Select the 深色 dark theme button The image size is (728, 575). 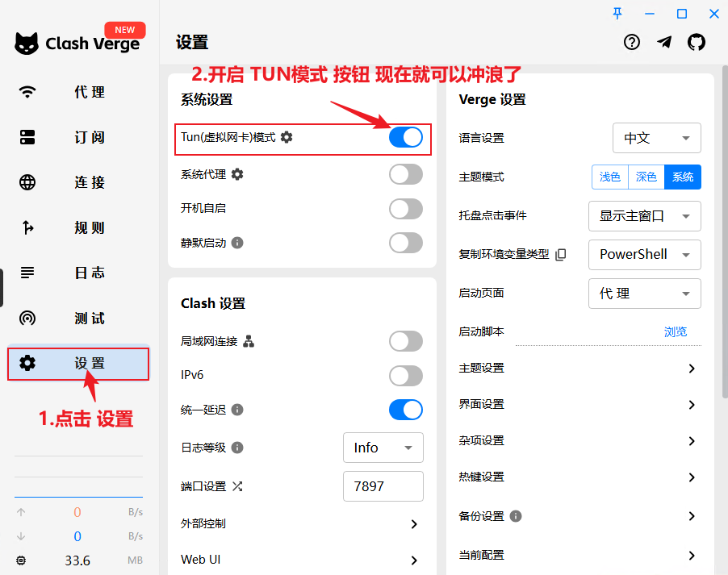pyautogui.click(x=646, y=177)
